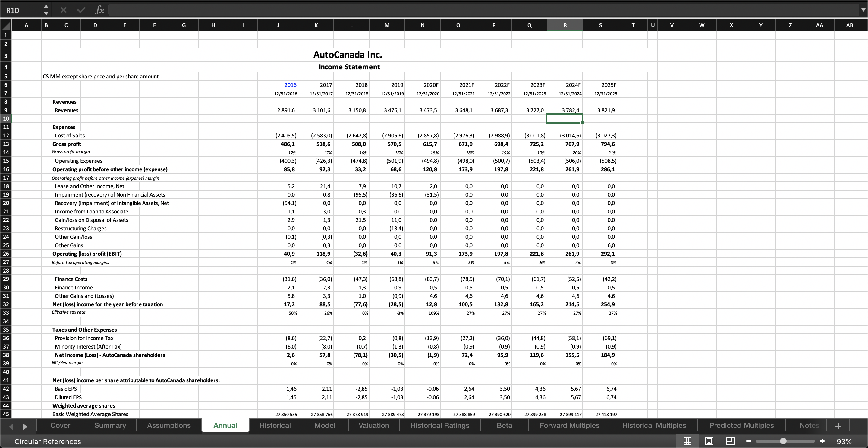Click the confirm entry checkmark icon

click(81, 10)
